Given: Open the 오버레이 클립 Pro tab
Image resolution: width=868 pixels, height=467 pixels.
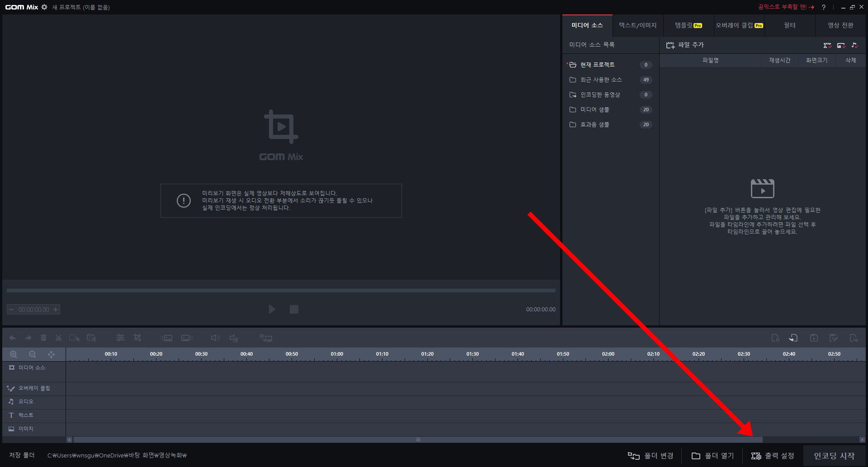Looking at the screenshot, I should (739, 25).
